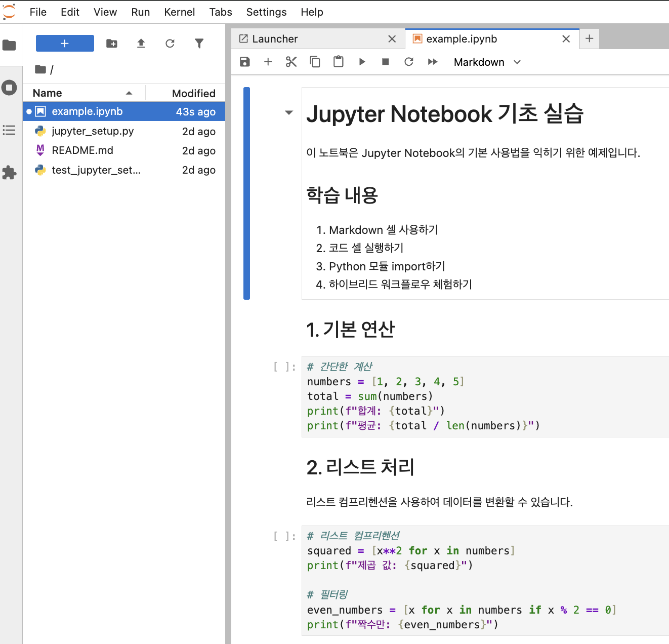Open the Running Terminals and Kernels panel

click(x=9, y=88)
